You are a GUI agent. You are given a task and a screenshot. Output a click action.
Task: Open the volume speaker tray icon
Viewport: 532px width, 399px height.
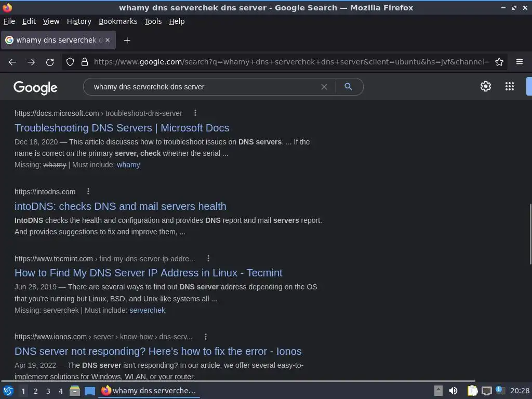453,391
